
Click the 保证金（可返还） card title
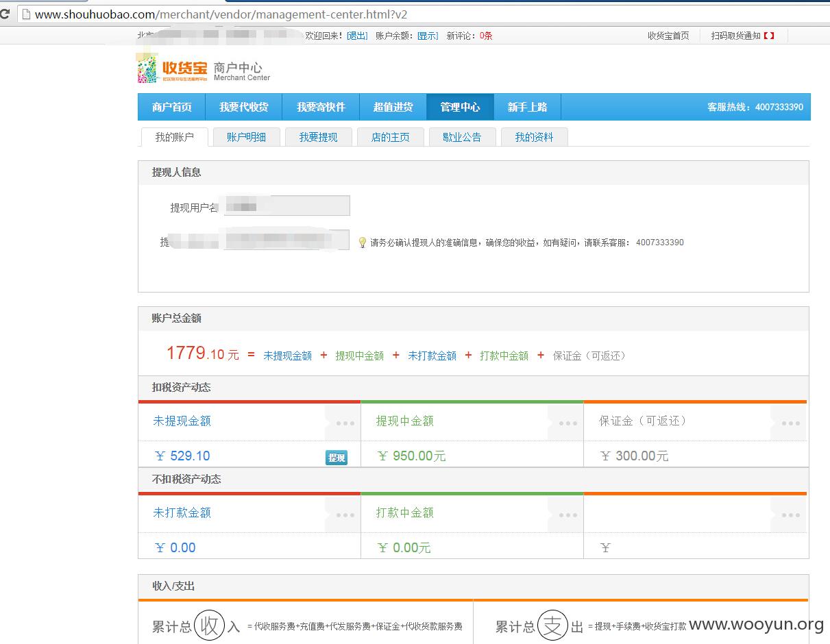click(643, 421)
